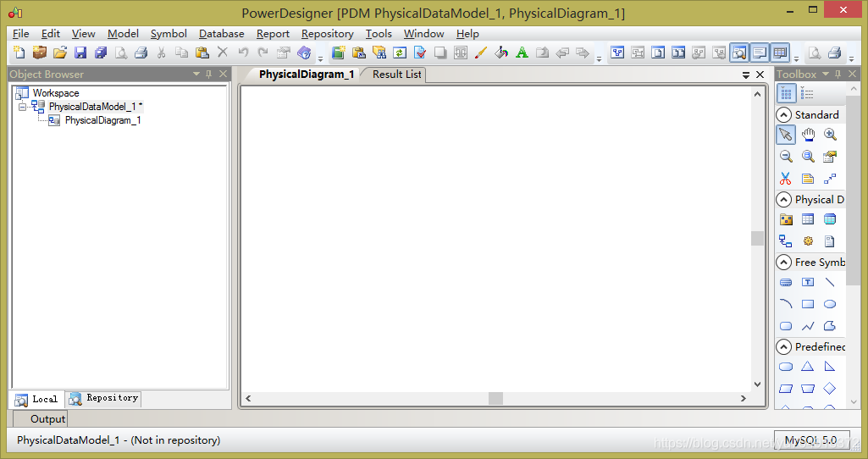Collapse the Physical Diagram toolbox section
This screenshot has height=459, width=868.
pyautogui.click(x=783, y=199)
